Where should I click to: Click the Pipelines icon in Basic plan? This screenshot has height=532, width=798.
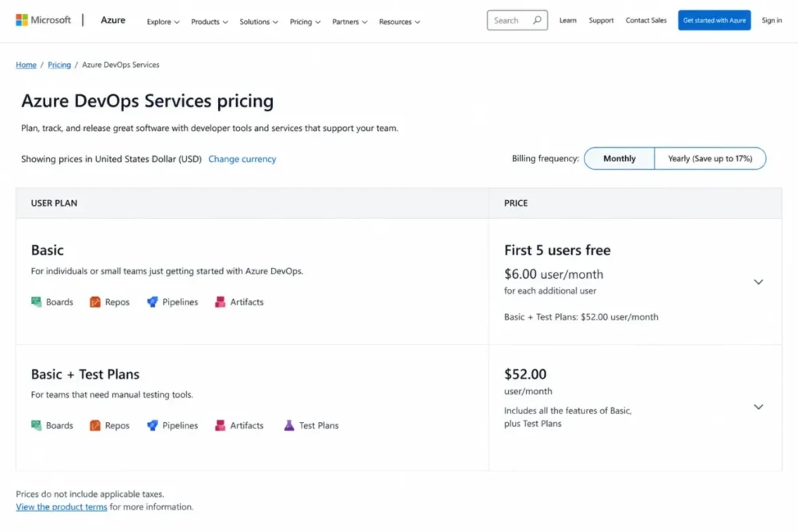click(152, 301)
